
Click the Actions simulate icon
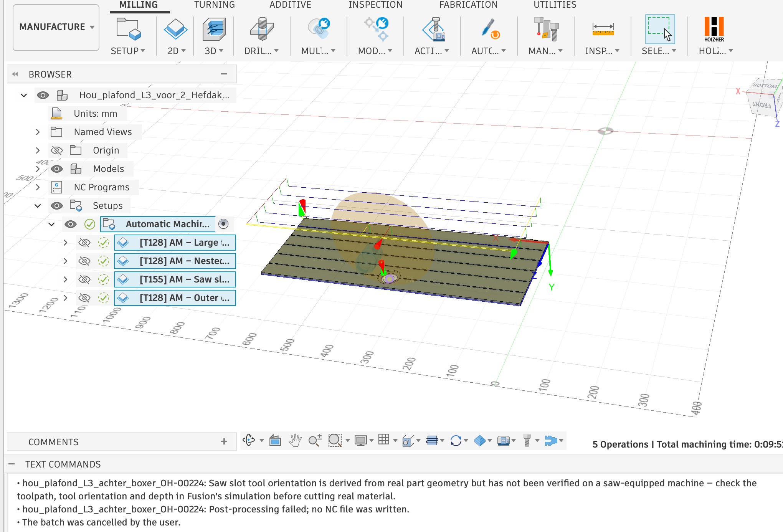coord(434,29)
